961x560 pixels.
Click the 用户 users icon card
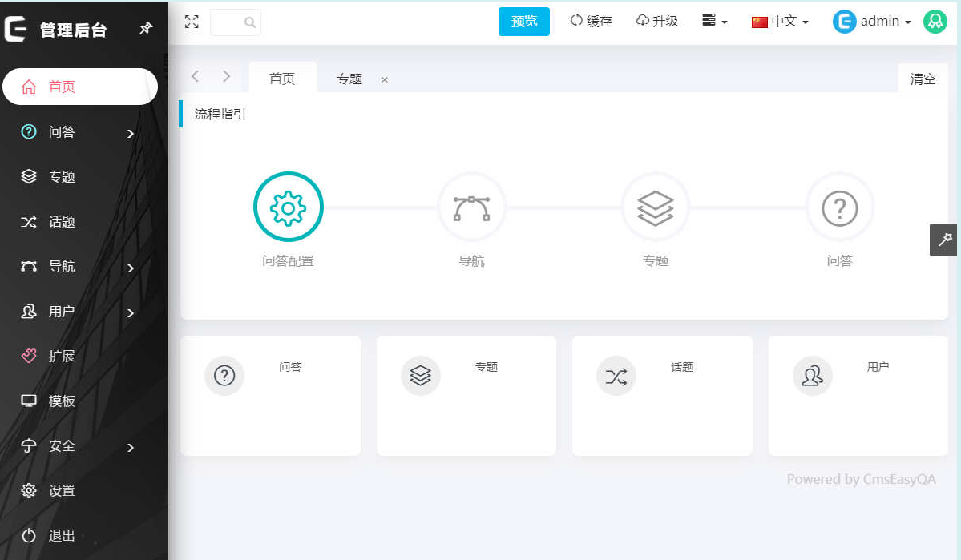click(812, 375)
